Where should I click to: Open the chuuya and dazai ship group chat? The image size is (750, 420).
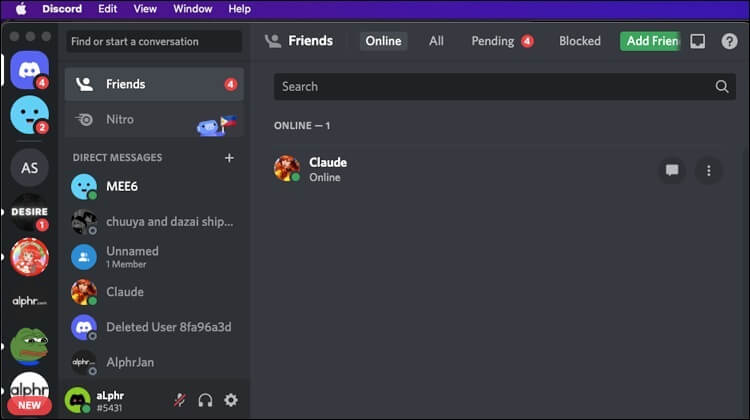click(154, 221)
